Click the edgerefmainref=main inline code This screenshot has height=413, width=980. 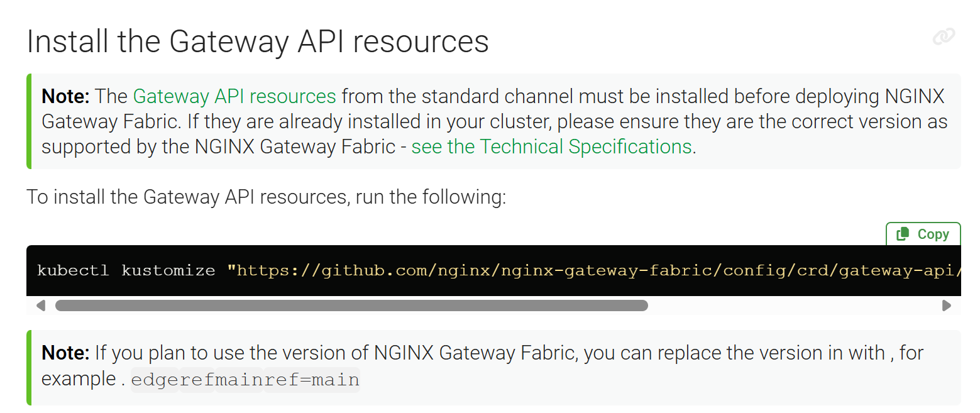(245, 380)
